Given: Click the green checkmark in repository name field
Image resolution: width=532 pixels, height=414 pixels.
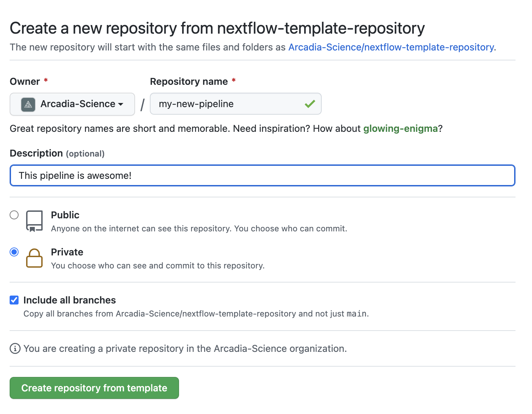Looking at the screenshot, I should (x=310, y=104).
